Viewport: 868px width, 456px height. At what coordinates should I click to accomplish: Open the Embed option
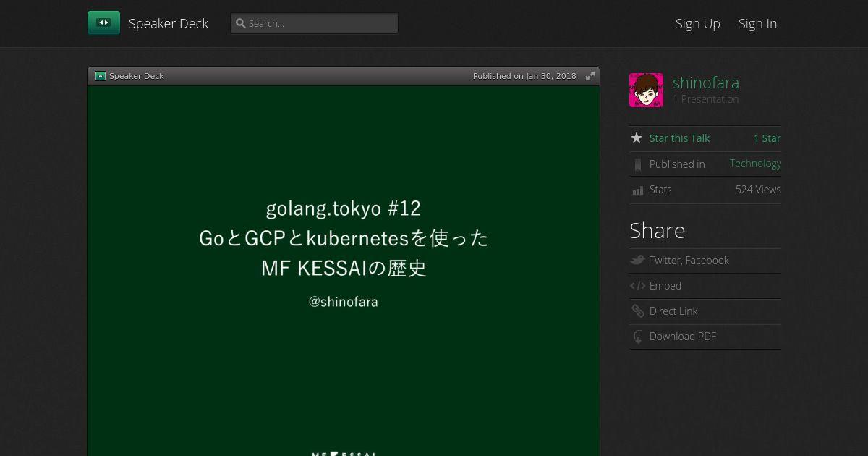pos(665,286)
